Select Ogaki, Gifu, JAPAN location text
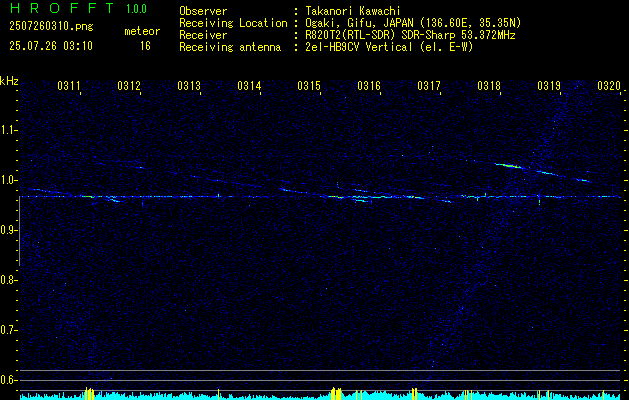Image resolution: width=629 pixels, height=400 pixels. tap(413, 23)
